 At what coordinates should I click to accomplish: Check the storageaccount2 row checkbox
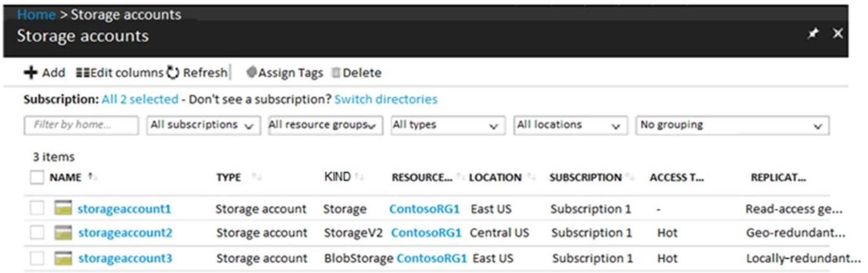[x=37, y=233]
